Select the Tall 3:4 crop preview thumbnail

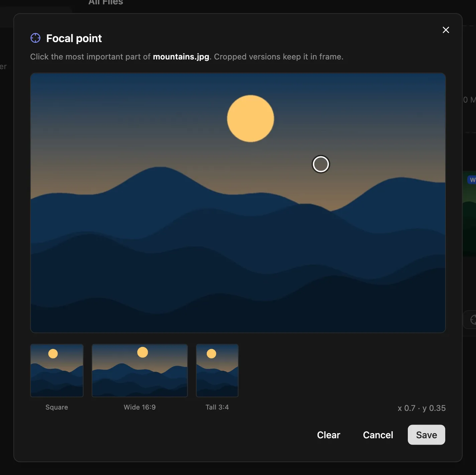[x=217, y=370]
